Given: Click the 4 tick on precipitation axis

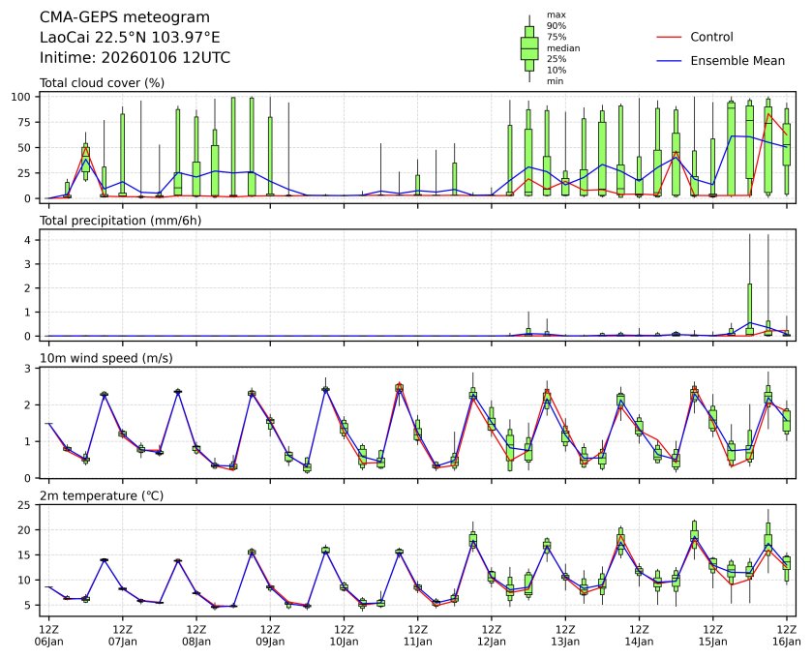Looking at the screenshot, I should click(30, 240).
